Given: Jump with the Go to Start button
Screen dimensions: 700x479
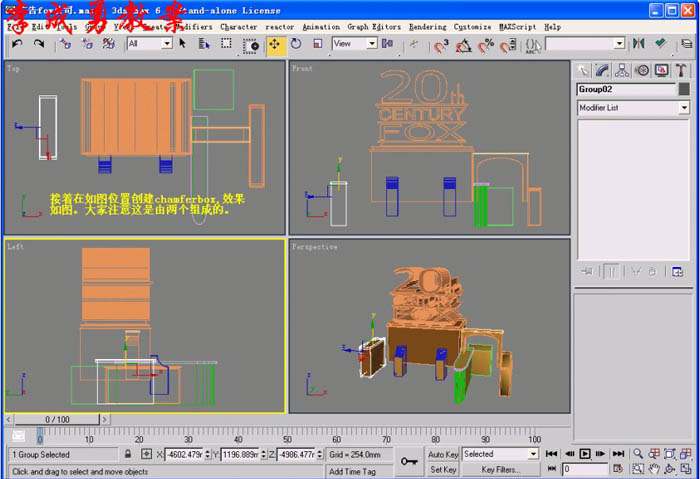Looking at the screenshot, I should point(551,454).
